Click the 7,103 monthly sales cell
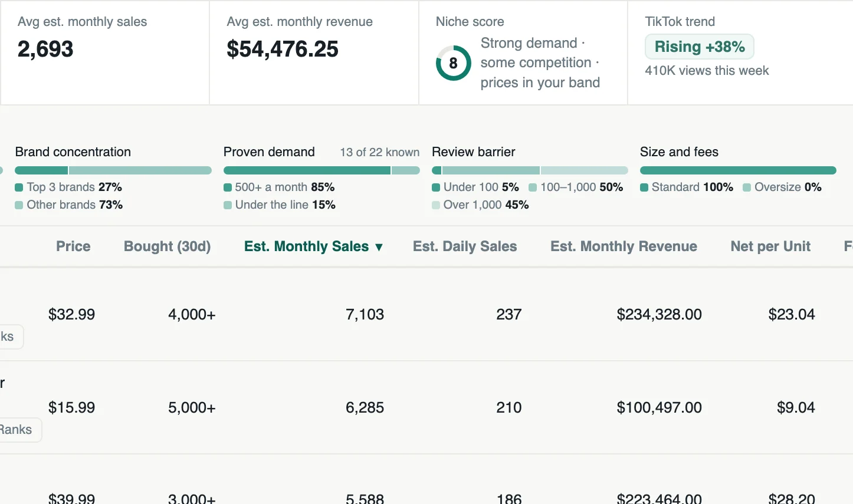 click(x=365, y=314)
